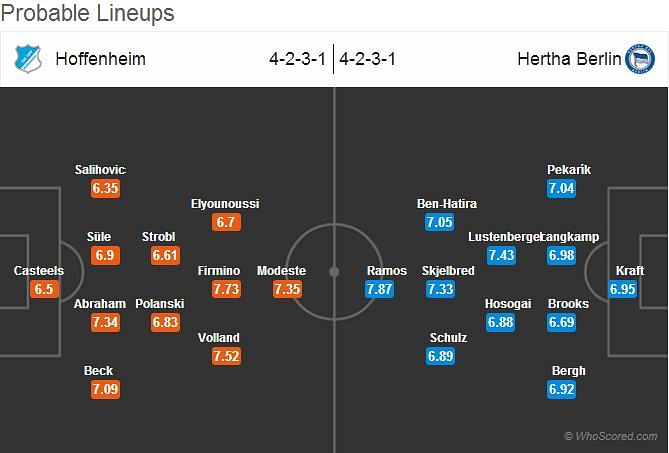Click the WhoScored.com watermark
The image size is (669, 453).
pyautogui.click(x=611, y=436)
